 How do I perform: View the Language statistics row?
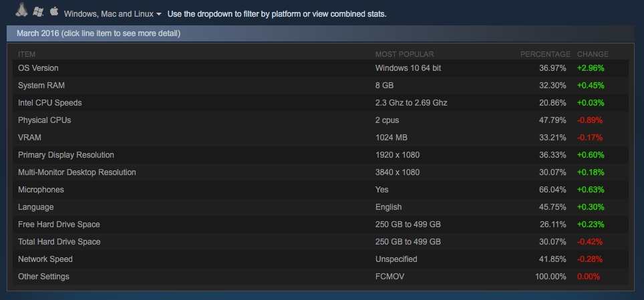click(321, 207)
